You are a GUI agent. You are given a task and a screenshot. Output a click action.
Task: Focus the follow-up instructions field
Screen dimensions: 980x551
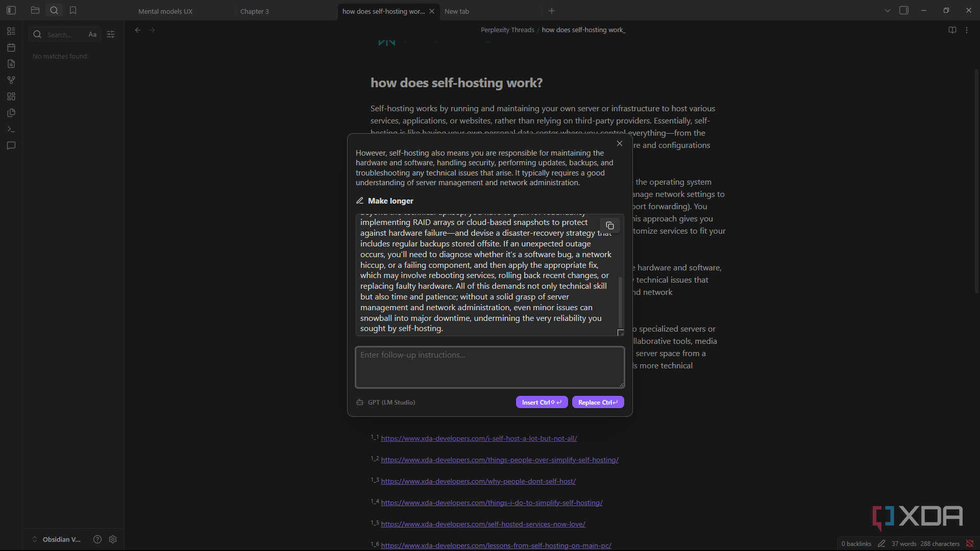click(489, 367)
